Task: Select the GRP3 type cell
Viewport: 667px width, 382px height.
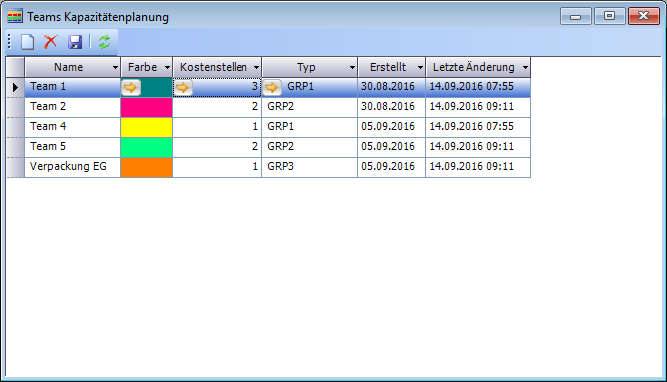Action: pyautogui.click(x=309, y=167)
